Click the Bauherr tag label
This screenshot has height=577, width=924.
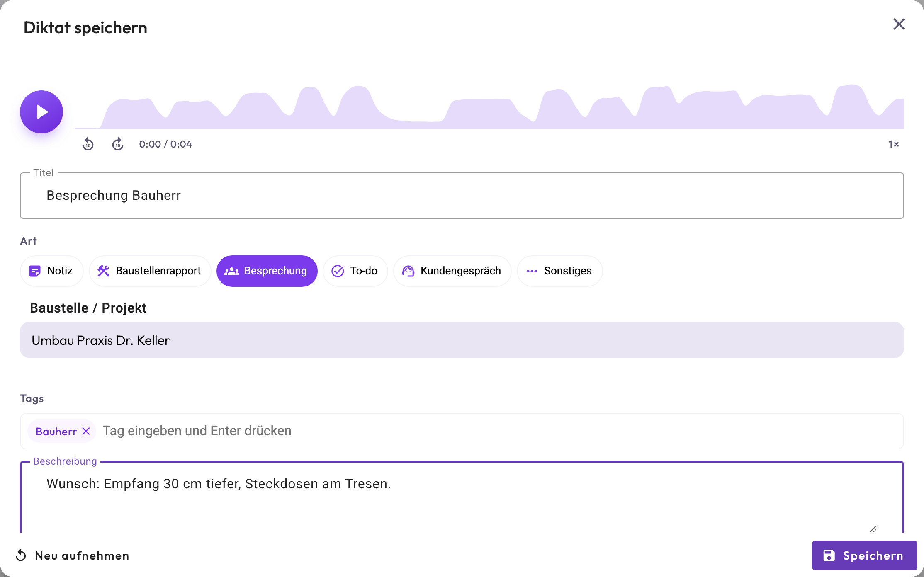coord(56,432)
